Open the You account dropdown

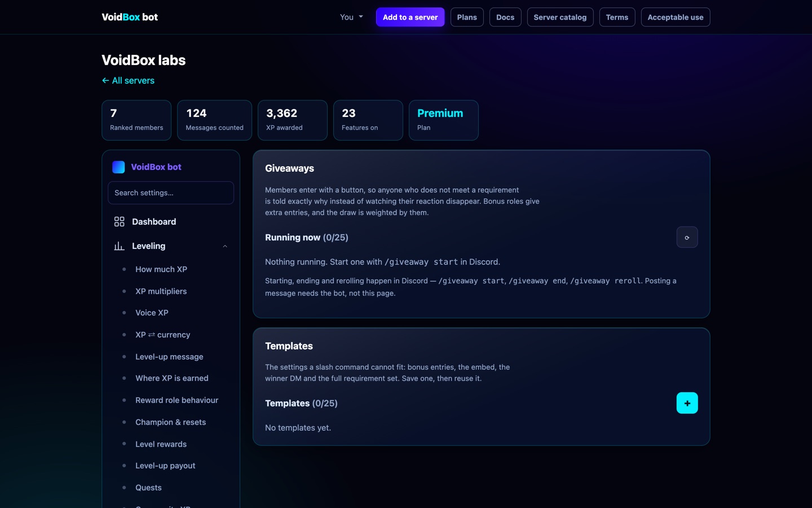(351, 17)
